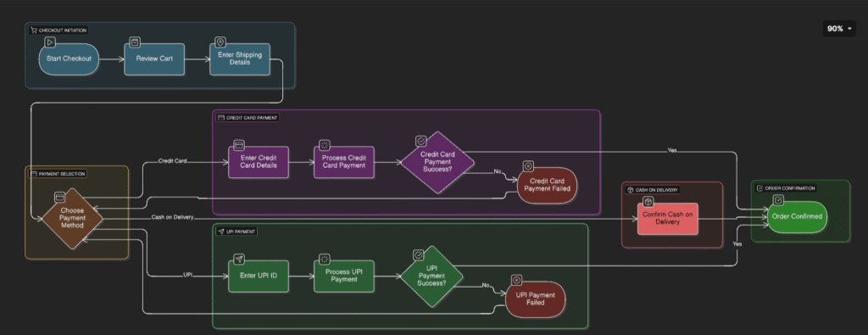Select the Start Checkout node
Screen dimensions: 868x335
(x=69, y=59)
